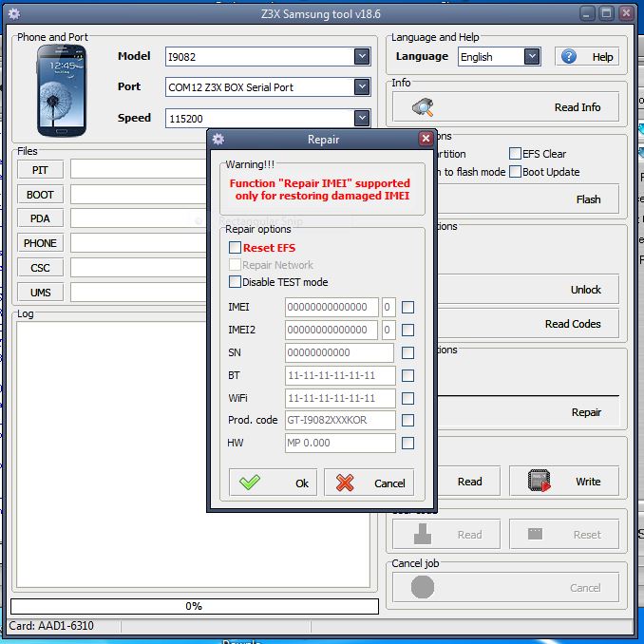This screenshot has width=644, height=644.
Task: Click the PIT file path field
Action: tap(139, 169)
